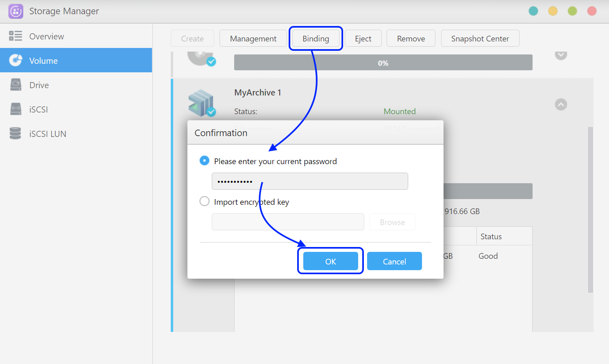Image resolution: width=609 pixels, height=364 pixels.
Task: Collapse the MyArchive 1 volume details
Action: (x=561, y=104)
